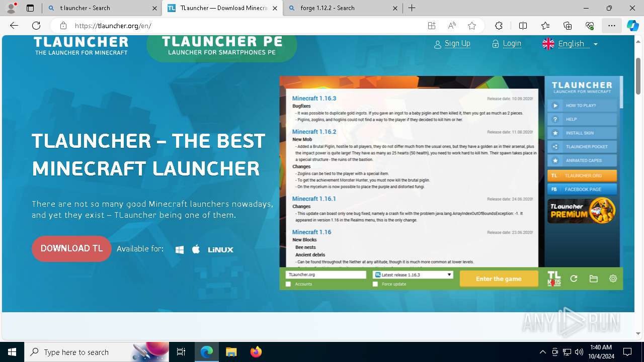Show hidden system tray icons
The width and height of the screenshot is (644, 362).
pyautogui.click(x=542, y=352)
